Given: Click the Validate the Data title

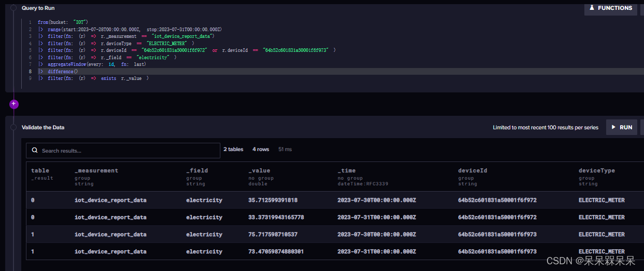Looking at the screenshot, I should click(43, 127).
